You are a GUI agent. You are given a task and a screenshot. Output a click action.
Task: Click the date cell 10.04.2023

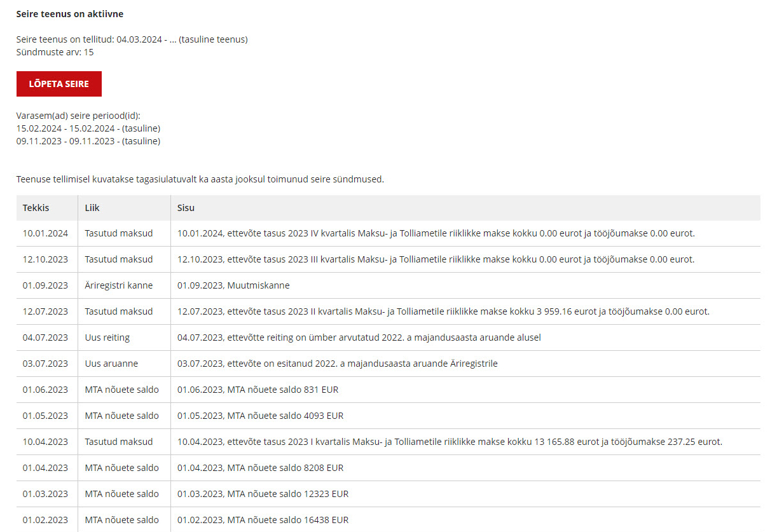[45, 442]
